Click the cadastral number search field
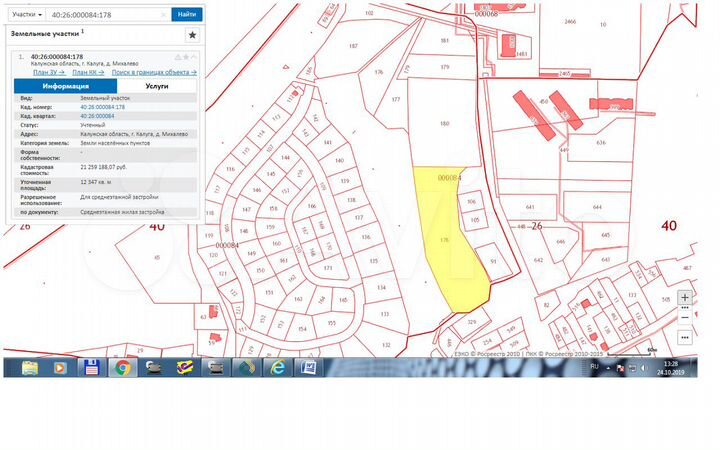The width and height of the screenshot is (720, 450). click(x=105, y=15)
